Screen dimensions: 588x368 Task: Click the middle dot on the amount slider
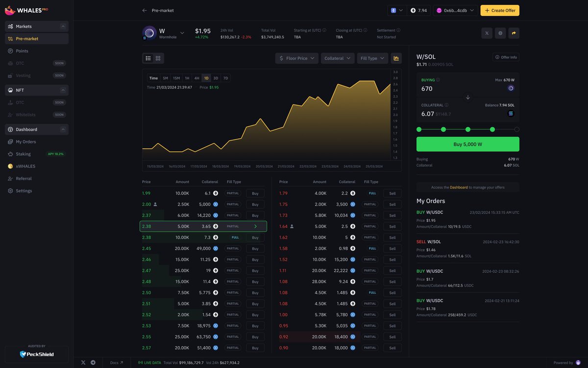click(468, 130)
